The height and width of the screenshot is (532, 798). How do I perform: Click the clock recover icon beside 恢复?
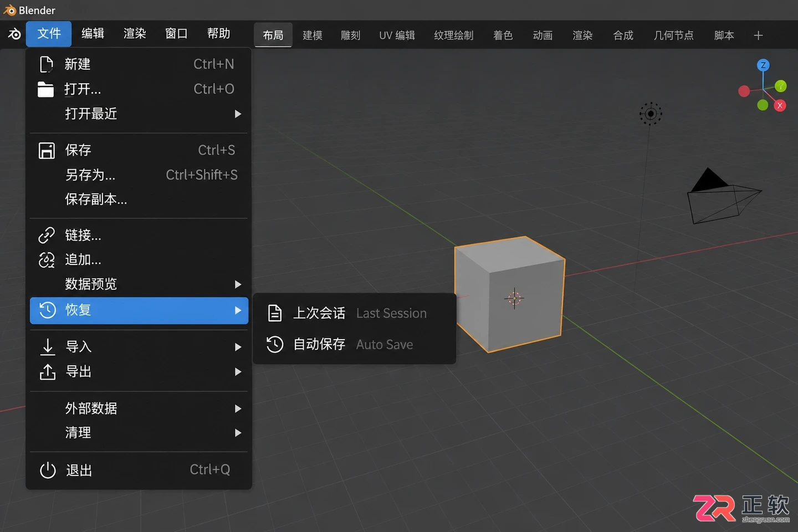(48, 310)
